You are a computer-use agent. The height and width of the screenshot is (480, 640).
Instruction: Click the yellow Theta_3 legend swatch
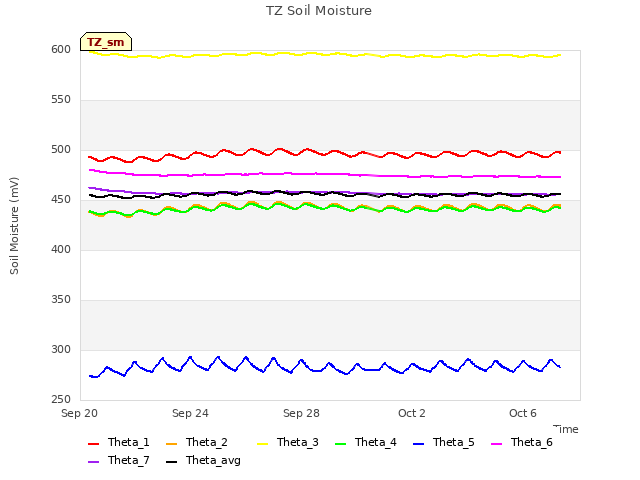tap(262, 444)
